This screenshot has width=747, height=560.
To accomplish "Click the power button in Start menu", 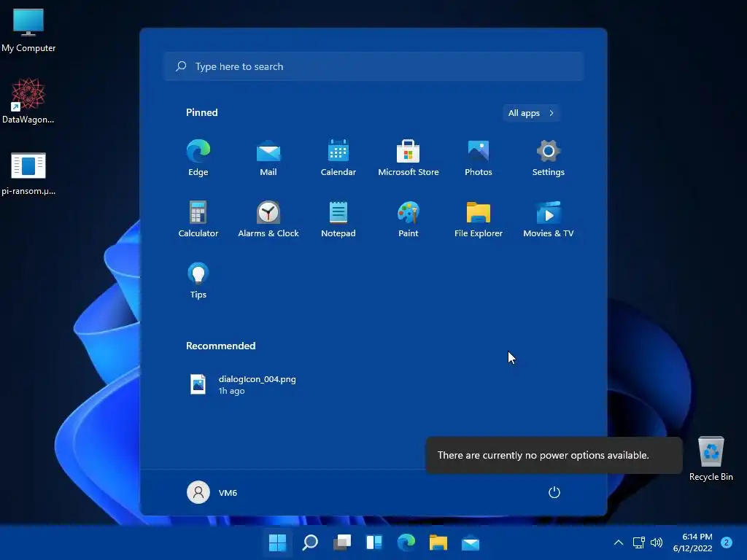I will point(554,492).
